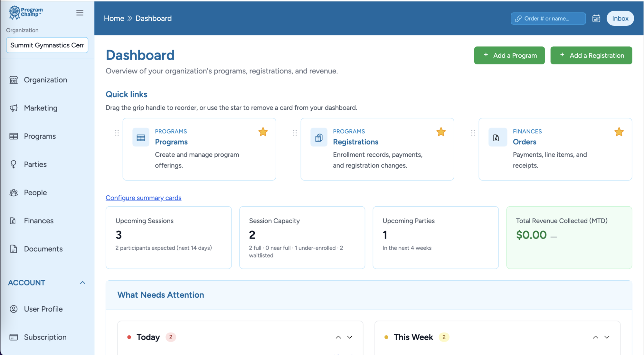Click the Finances dollar document icon
The height and width of the screenshot is (355, 644).
[13, 220]
